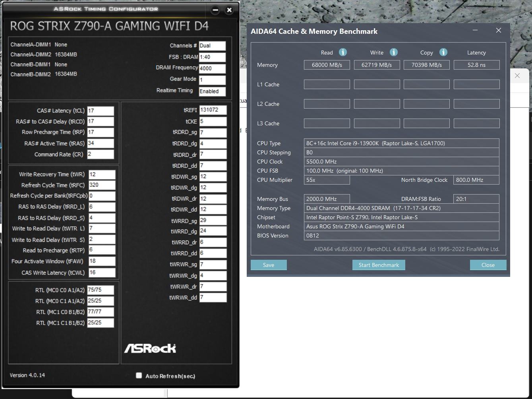Select the tRDRD_dg value field

coord(213,144)
